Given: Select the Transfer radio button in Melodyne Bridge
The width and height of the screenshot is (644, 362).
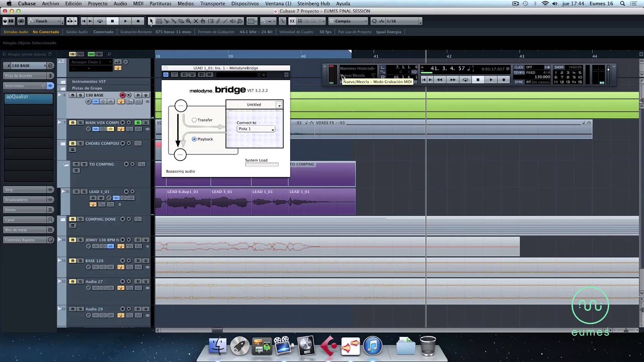Looking at the screenshot, I should click(194, 120).
